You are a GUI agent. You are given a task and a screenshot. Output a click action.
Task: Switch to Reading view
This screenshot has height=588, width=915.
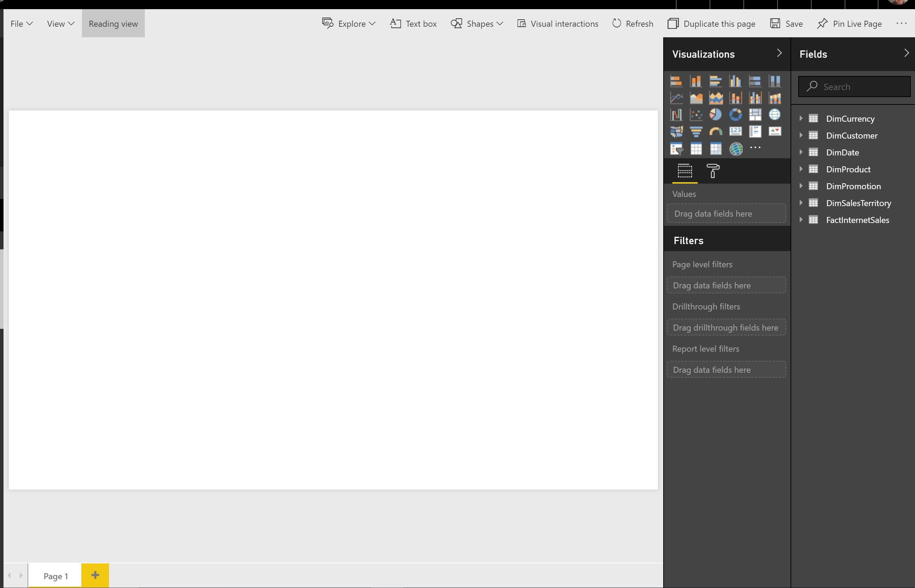[113, 24]
